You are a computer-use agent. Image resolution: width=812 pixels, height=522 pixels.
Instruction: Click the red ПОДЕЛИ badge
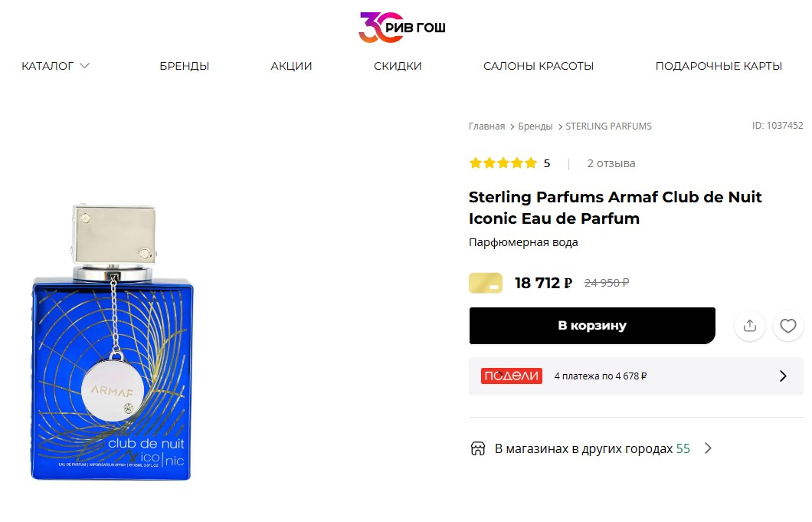click(x=511, y=376)
